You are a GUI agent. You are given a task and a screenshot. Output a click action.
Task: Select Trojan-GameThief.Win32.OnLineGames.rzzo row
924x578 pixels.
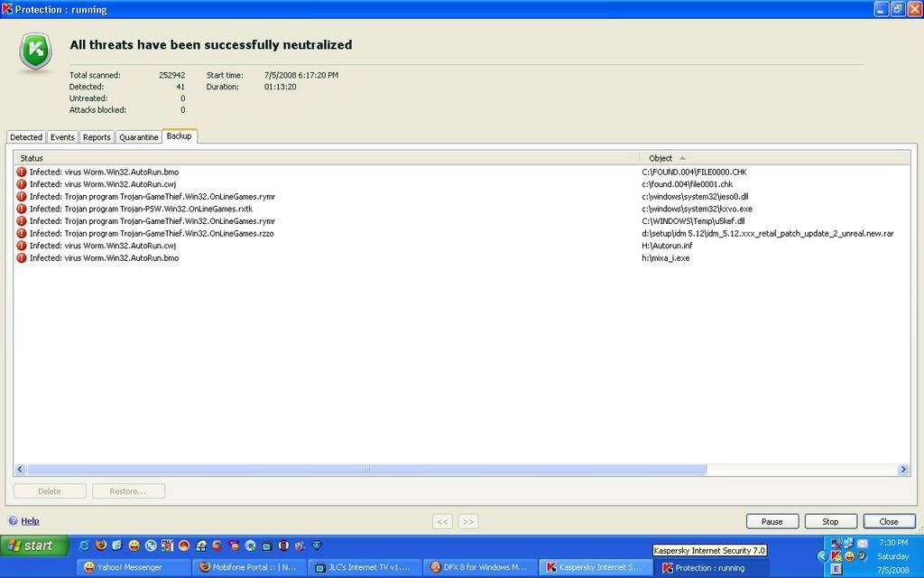tap(462, 234)
